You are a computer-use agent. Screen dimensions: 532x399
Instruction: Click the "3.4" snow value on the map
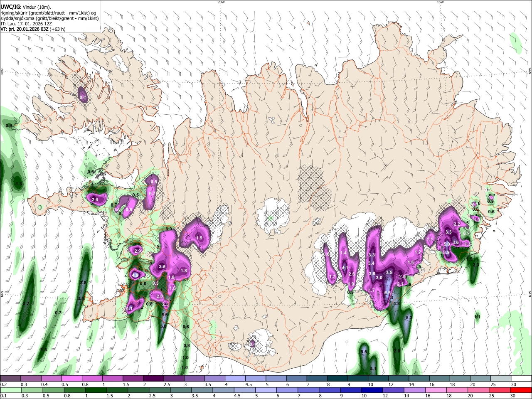click(372, 264)
